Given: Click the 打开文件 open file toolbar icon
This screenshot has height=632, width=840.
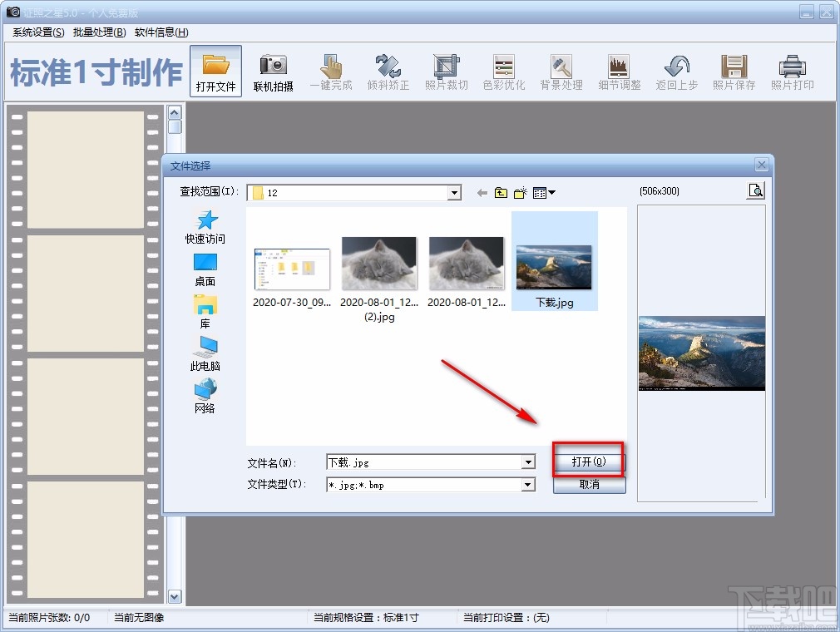Looking at the screenshot, I should click(x=216, y=72).
